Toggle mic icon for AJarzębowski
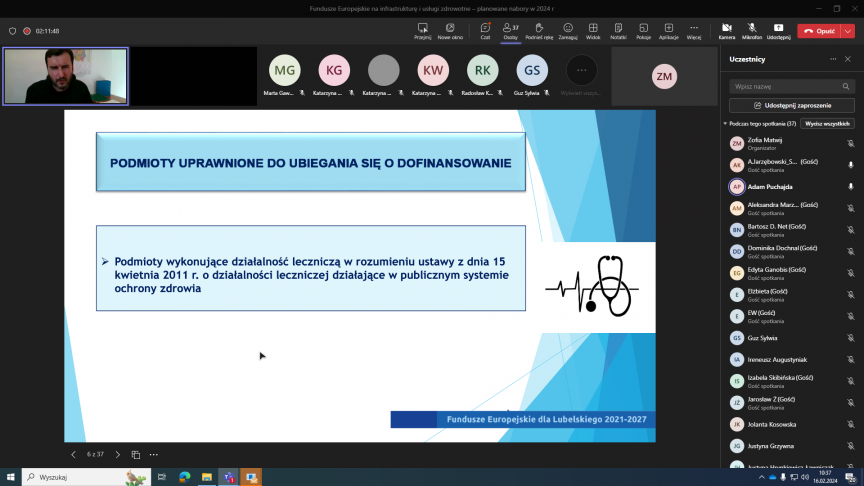The image size is (864, 486). coord(851,165)
